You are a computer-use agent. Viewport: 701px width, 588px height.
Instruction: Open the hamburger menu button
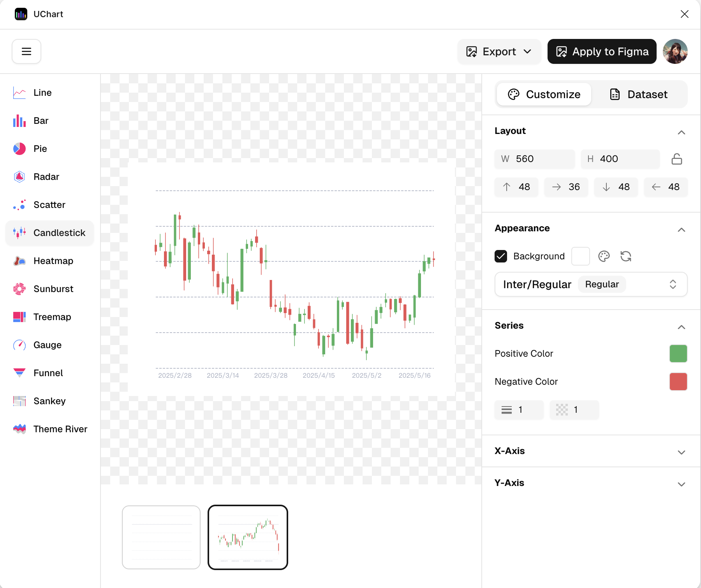(26, 51)
